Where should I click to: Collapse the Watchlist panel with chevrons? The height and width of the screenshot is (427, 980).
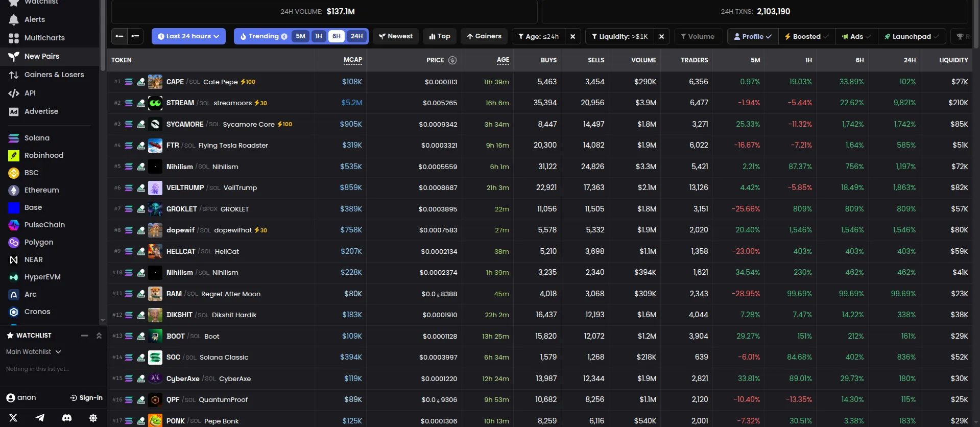click(99, 336)
